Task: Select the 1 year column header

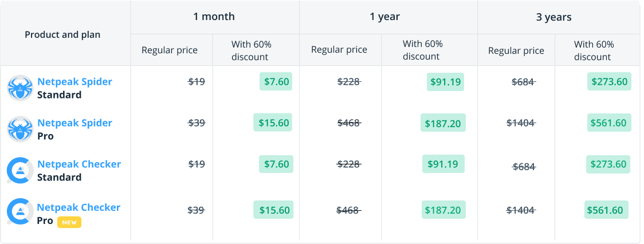Action: pyautogui.click(x=385, y=17)
